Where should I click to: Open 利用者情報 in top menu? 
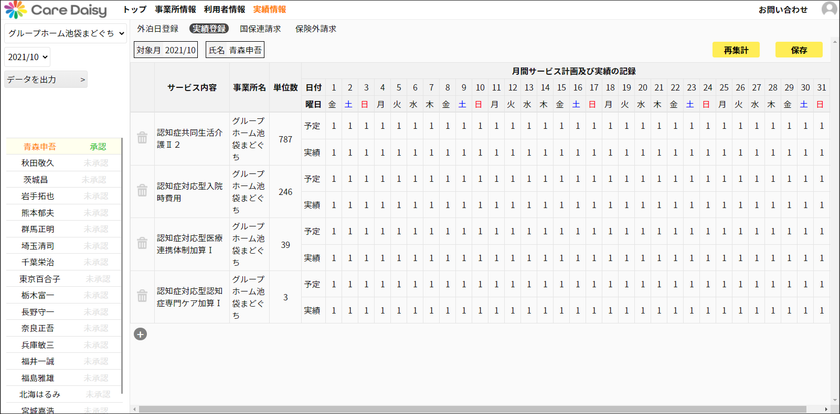coord(224,9)
